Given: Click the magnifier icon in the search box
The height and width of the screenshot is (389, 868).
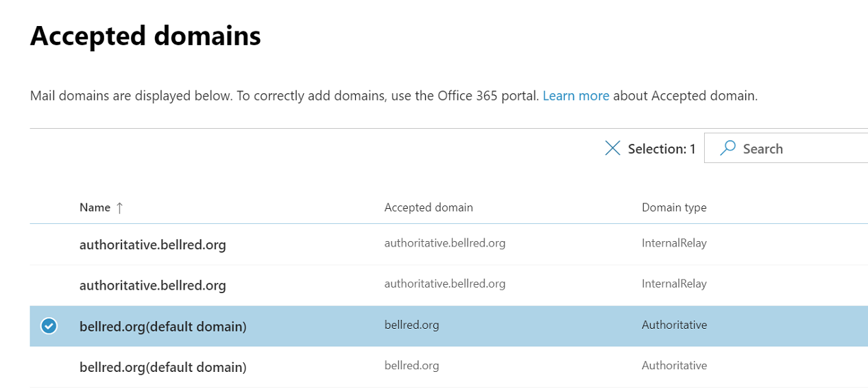Looking at the screenshot, I should [x=727, y=148].
